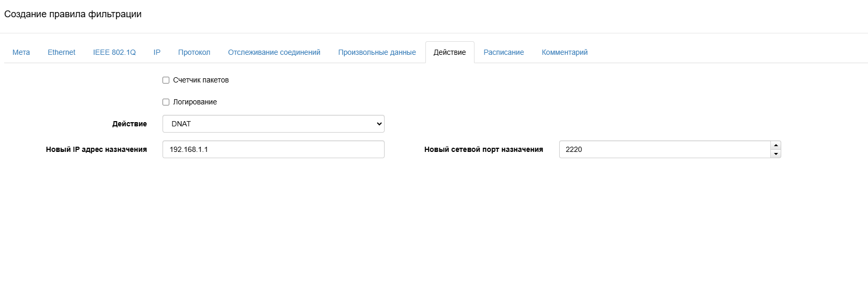Click the Новый IP адрес назначения label

point(96,149)
